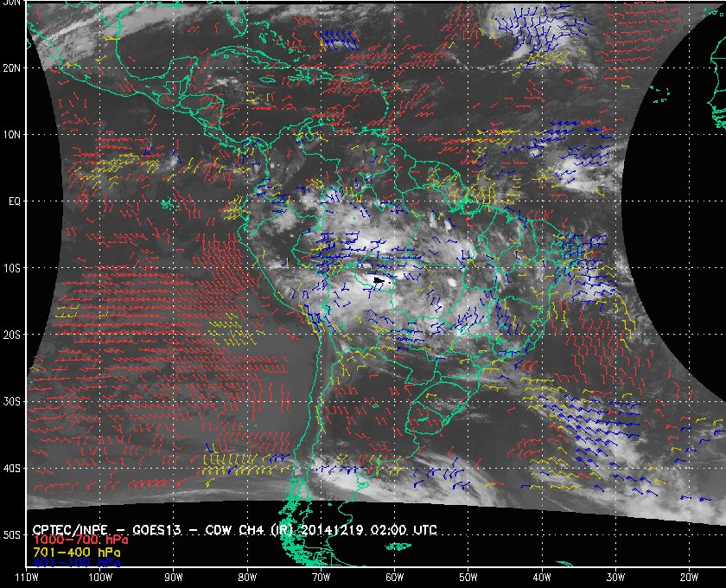Viewport: 726px width, 588px height.
Task: Click the 20141219 02:00 UTC timestamp
Action: click(x=369, y=530)
